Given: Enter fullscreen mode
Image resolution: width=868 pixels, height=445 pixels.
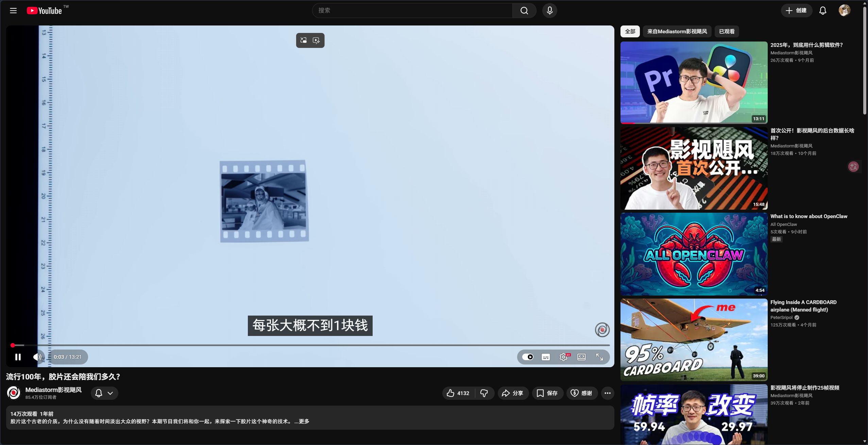Looking at the screenshot, I should point(599,357).
